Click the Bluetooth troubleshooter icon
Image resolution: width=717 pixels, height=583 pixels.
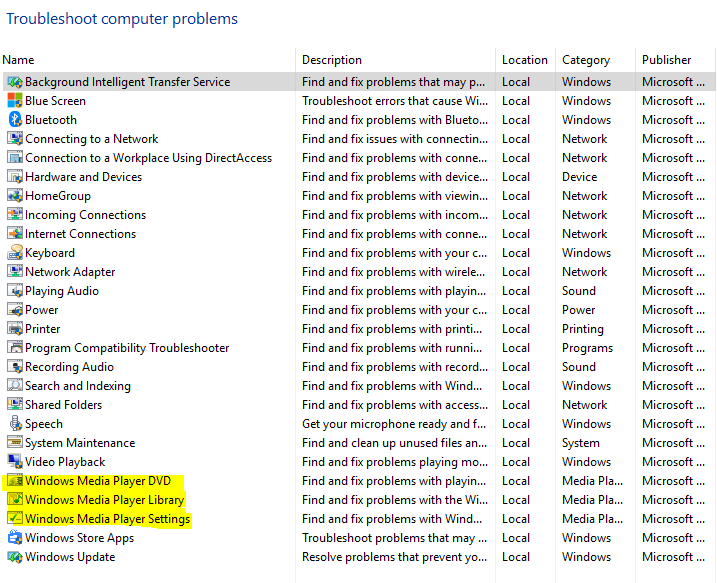[x=15, y=120]
